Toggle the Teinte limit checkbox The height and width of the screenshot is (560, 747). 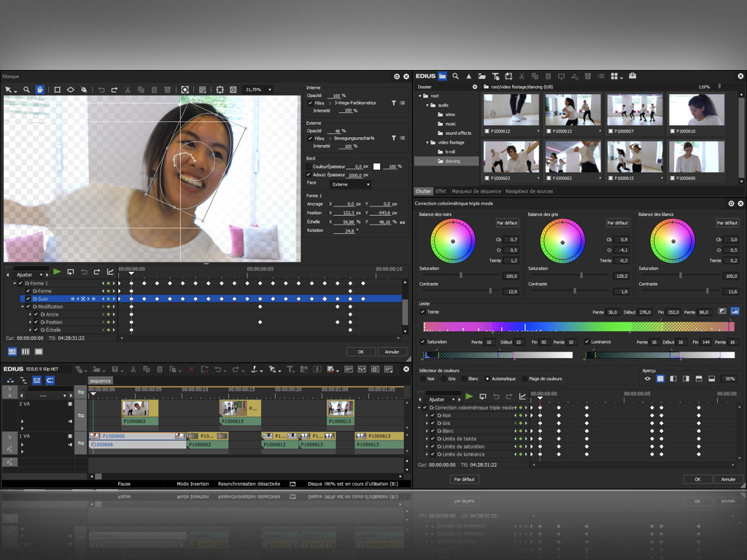pos(423,312)
